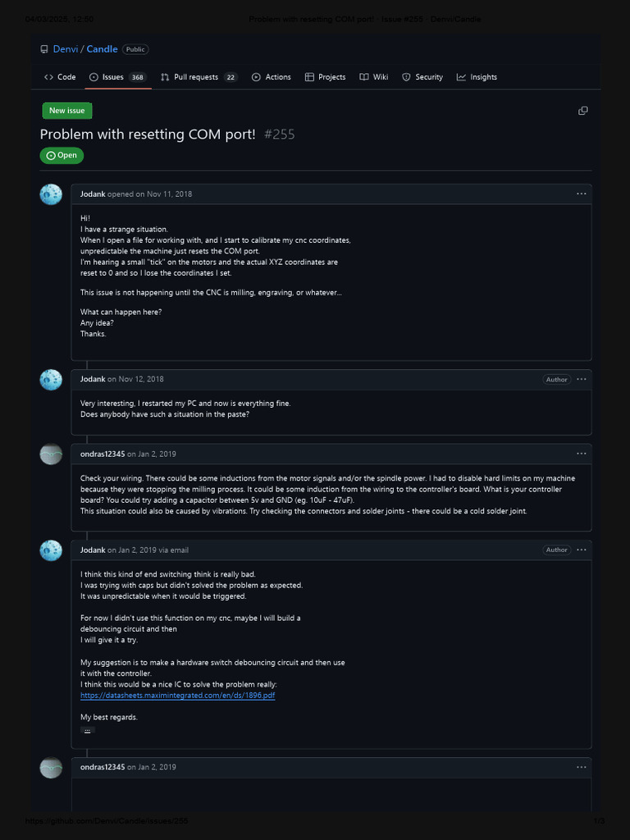
Task: Open the maximintegrated datasheet PDF link
Action: pos(177,695)
